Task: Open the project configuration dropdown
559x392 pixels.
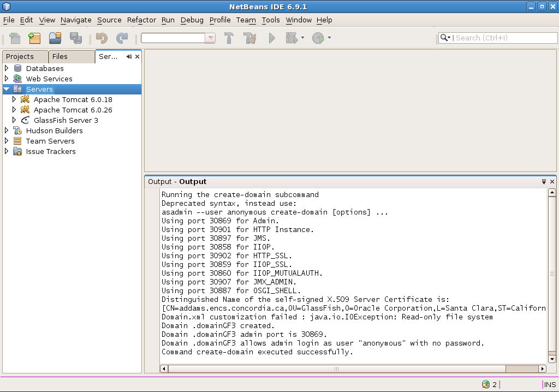Action: click(210, 38)
